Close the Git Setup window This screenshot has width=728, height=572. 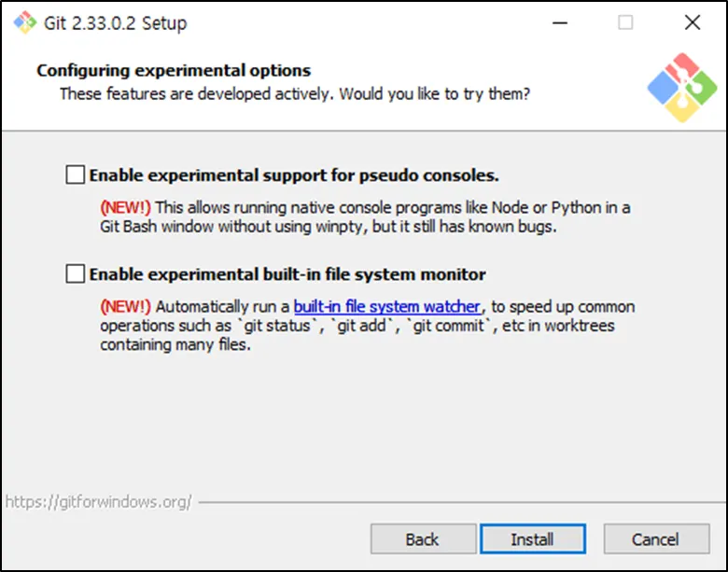692,23
